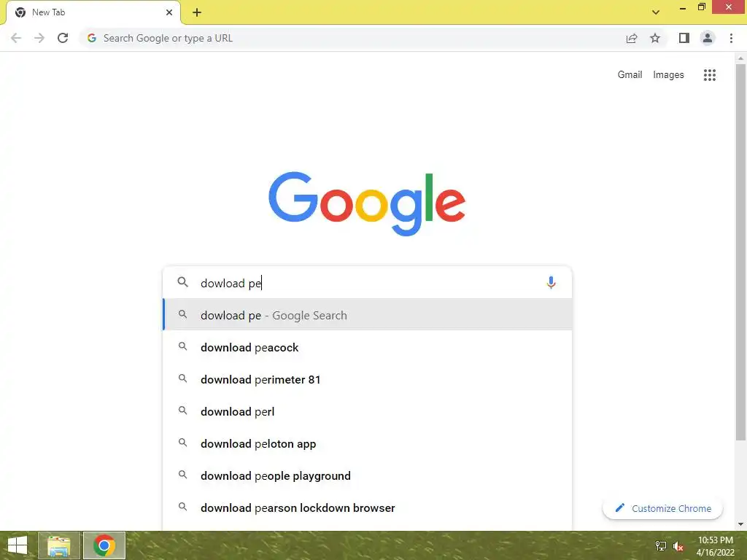Click the search box magnifier icon
747x560 pixels.
[182, 282]
